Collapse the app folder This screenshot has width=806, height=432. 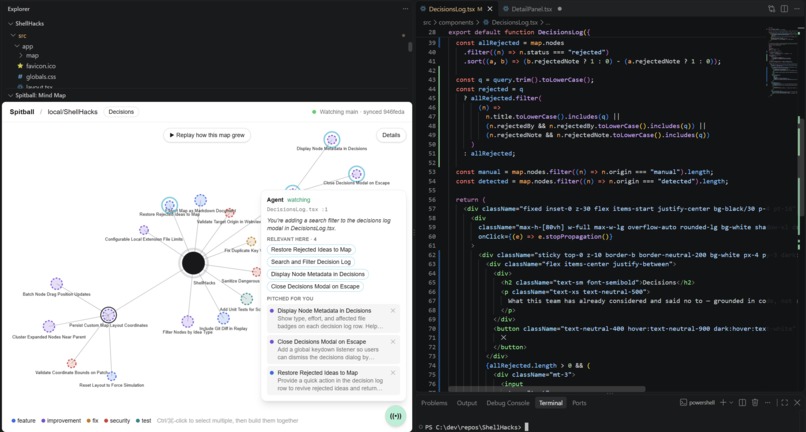[17, 46]
